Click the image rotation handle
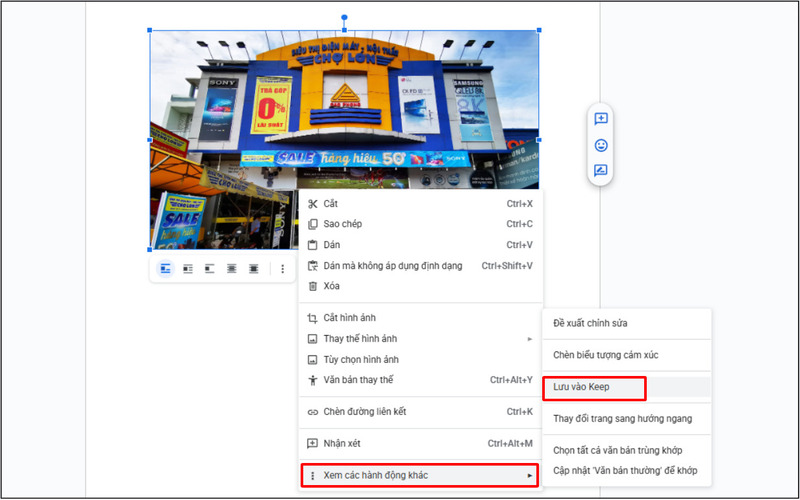Screen dimensions: 800x500 pos(344,17)
